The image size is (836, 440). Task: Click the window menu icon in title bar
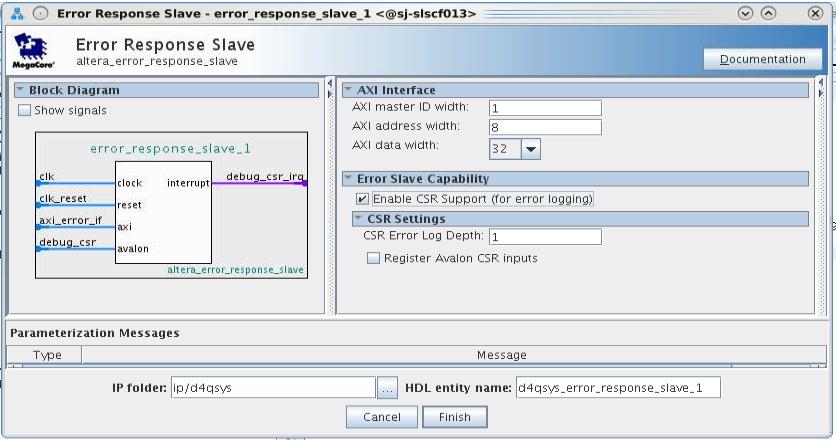[18, 14]
